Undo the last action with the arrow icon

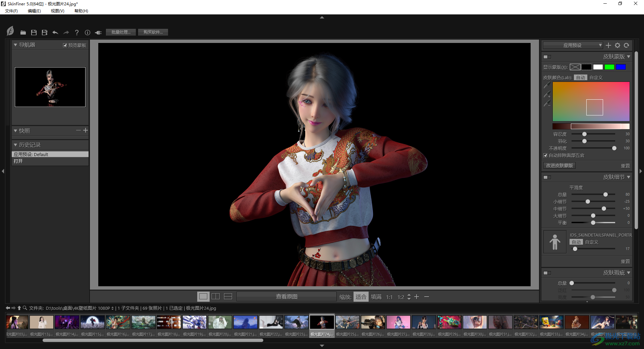(x=55, y=33)
